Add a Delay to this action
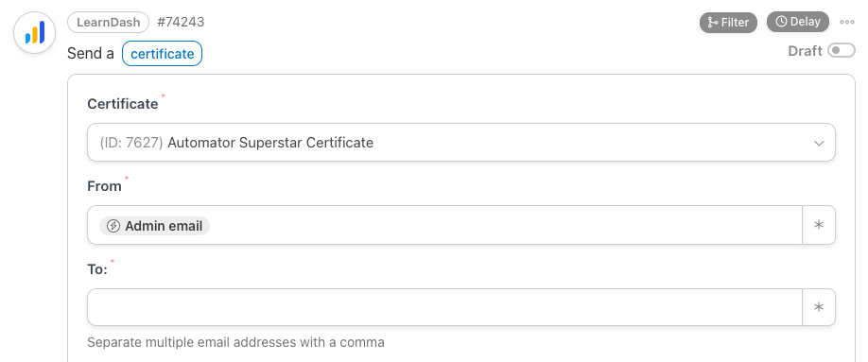The image size is (868, 362). coord(798,22)
